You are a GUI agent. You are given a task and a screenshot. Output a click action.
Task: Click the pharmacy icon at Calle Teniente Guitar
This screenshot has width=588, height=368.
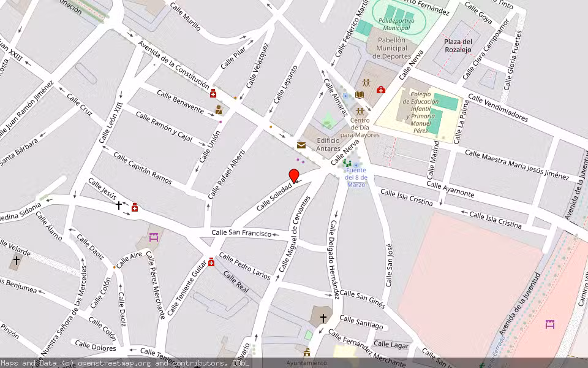pos(211,262)
